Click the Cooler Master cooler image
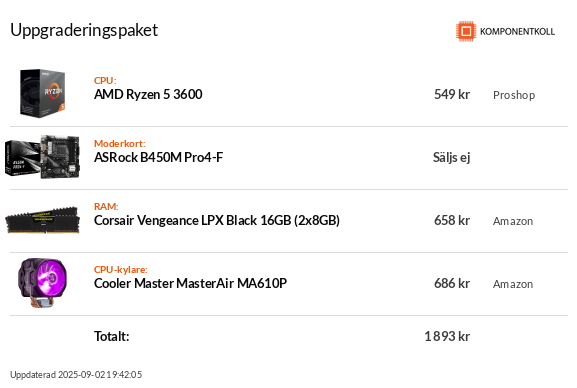This screenshot has width=577, height=388. click(x=43, y=283)
